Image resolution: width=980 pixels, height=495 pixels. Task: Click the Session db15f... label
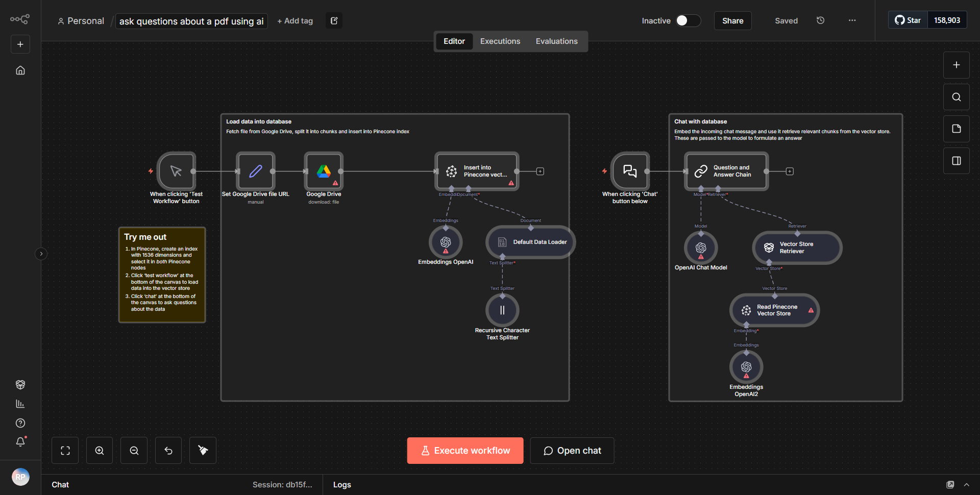282,485
